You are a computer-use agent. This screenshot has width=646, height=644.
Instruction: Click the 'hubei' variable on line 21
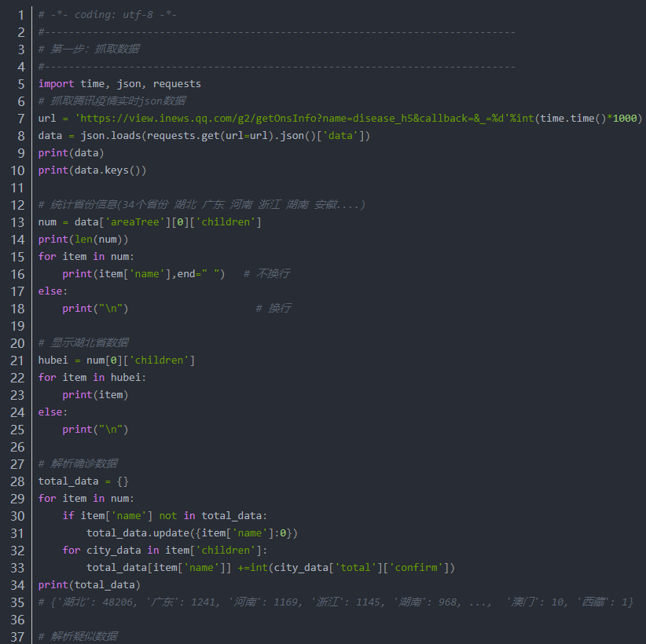tap(53, 360)
